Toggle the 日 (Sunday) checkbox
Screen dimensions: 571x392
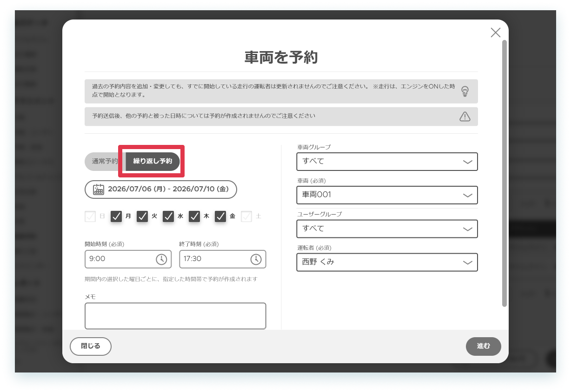pos(90,216)
